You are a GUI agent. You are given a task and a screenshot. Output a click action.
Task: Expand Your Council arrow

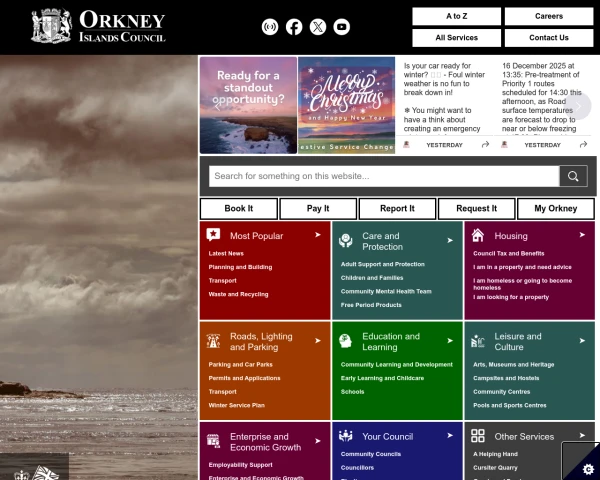[x=450, y=436]
